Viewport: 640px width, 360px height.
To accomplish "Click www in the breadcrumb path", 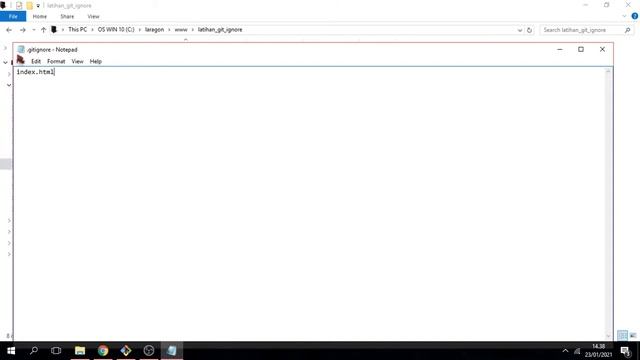I will [x=181, y=30].
